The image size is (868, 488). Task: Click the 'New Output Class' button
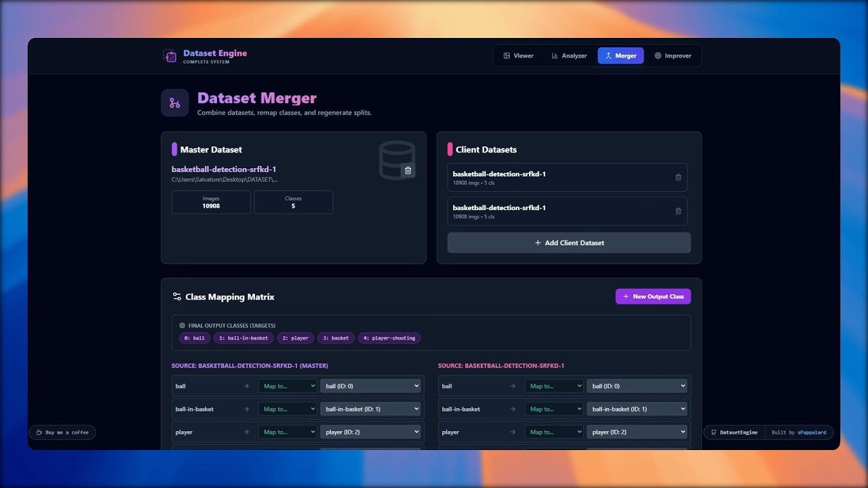(653, 296)
